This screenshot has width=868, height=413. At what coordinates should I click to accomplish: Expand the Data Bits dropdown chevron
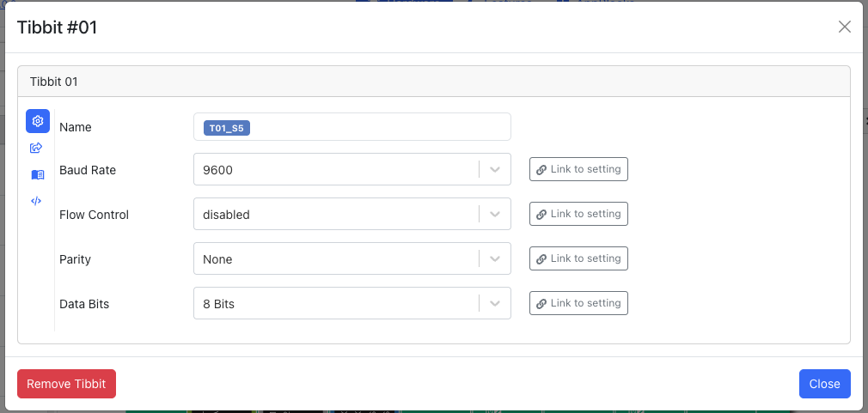(x=495, y=303)
